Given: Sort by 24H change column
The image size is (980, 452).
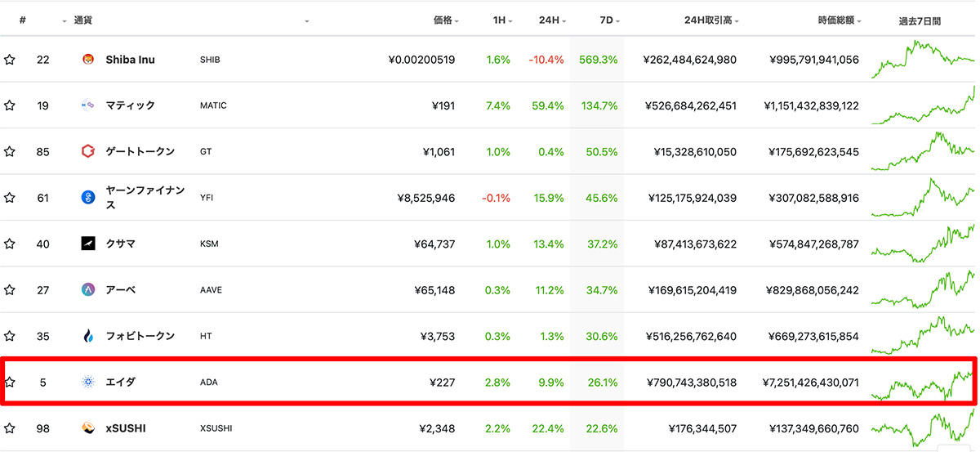Looking at the screenshot, I should point(551,20).
